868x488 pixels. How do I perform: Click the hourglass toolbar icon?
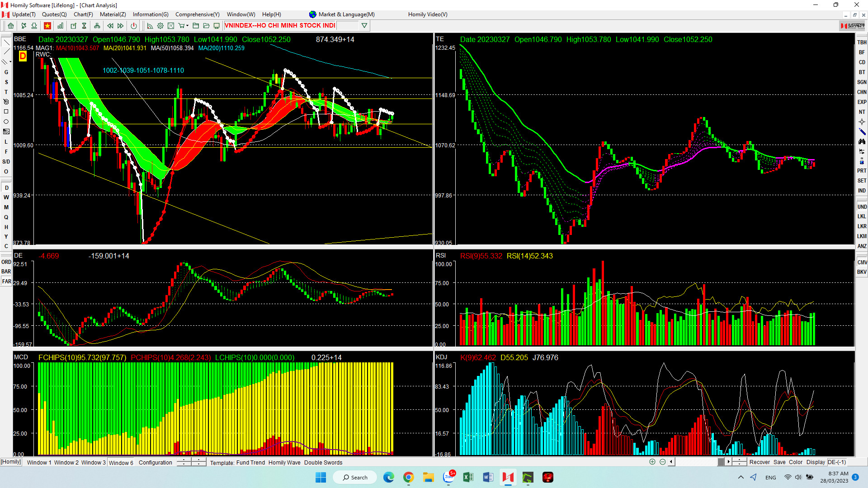(x=84, y=26)
